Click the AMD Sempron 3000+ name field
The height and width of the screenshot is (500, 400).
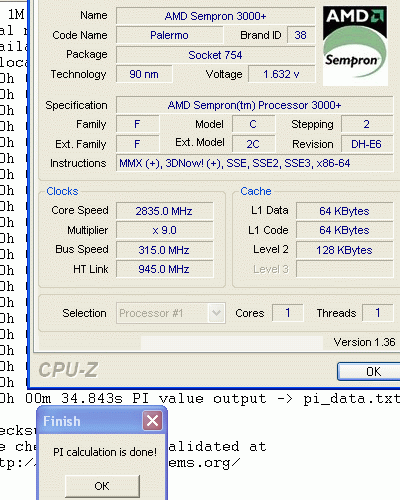pyautogui.click(x=216, y=16)
